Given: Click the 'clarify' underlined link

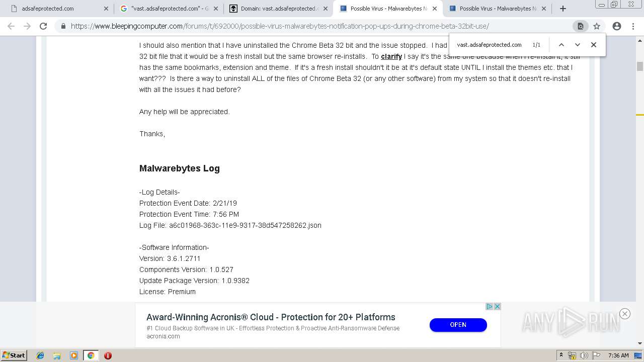Looking at the screenshot, I should tap(391, 56).
